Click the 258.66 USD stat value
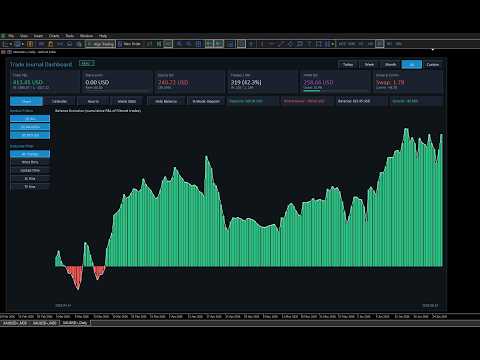Image resolution: width=480 pixels, height=360 pixels. tap(318, 82)
